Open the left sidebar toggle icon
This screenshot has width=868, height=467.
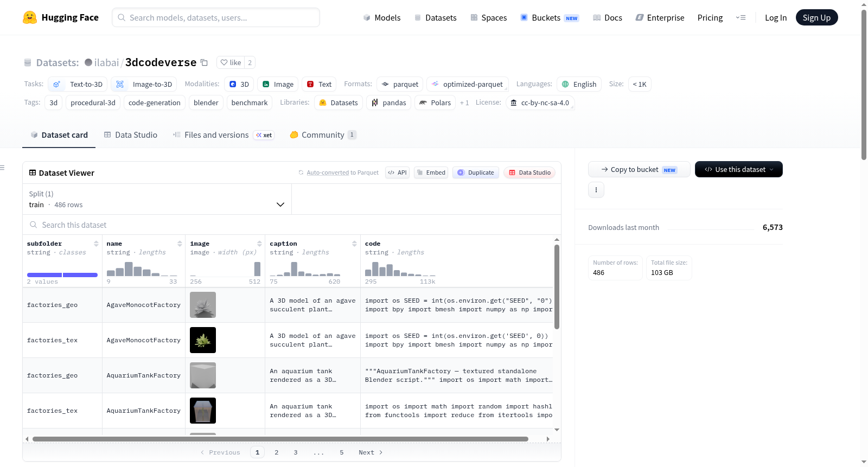3,168
